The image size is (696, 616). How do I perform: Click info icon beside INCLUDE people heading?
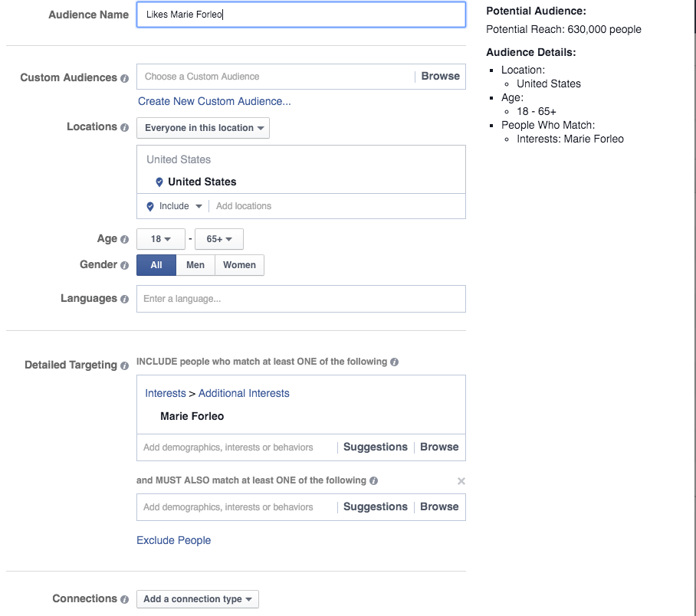click(394, 362)
